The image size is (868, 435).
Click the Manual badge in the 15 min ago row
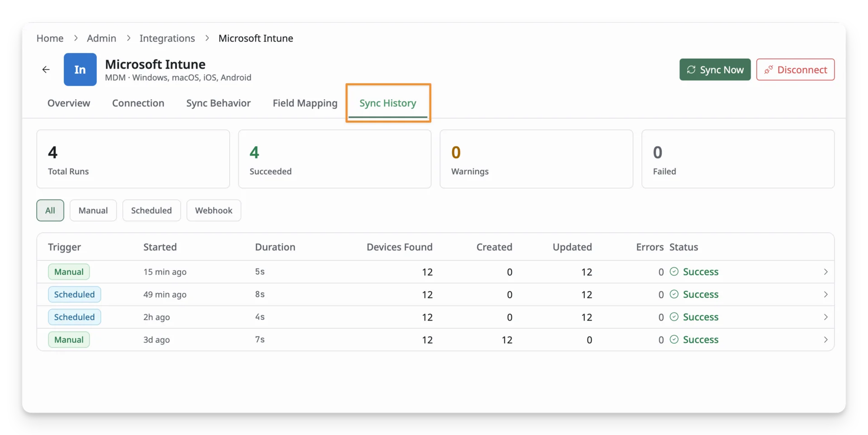[x=69, y=272]
